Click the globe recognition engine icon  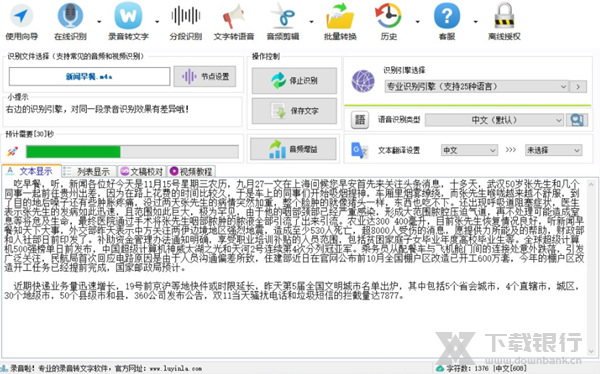[363, 81]
